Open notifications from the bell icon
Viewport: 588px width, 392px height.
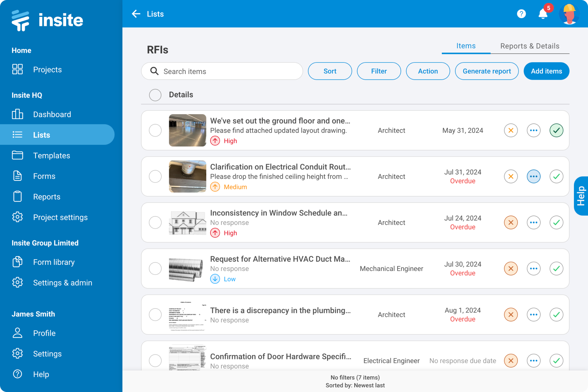(543, 14)
